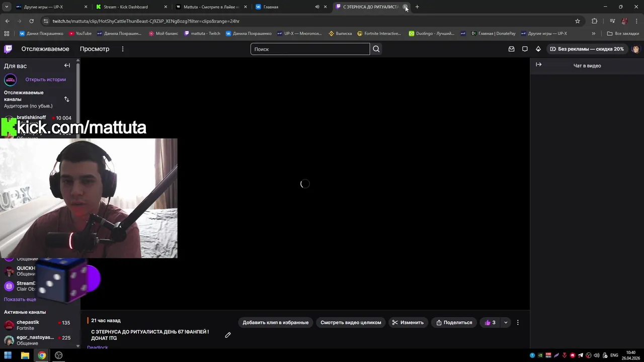The width and height of the screenshot is (644, 362).
Task: Open the Duolingo bookmark
Action: tap(432, 34)
